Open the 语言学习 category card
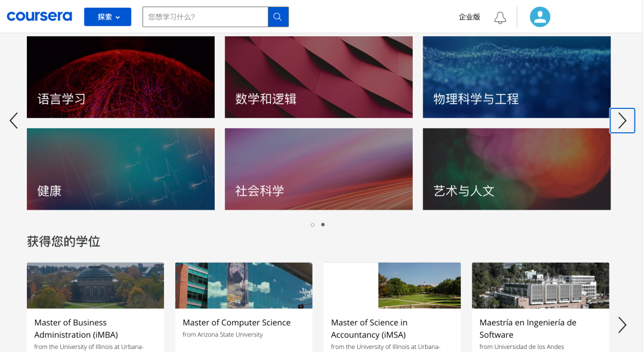The image size is (644, 352). [x=120, y=77]
